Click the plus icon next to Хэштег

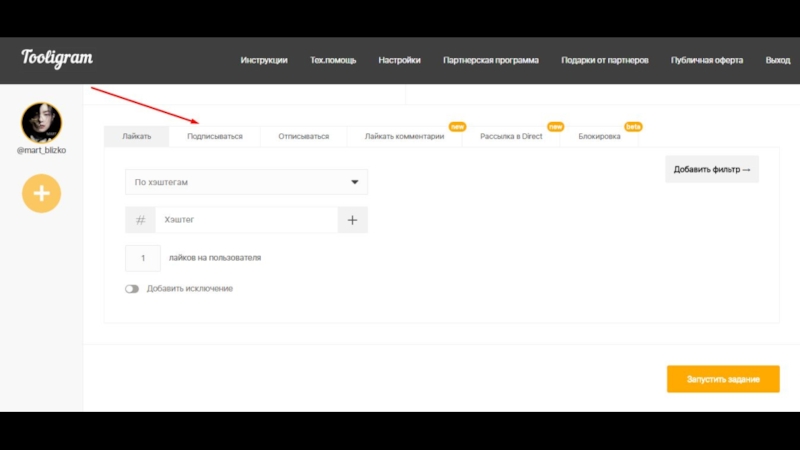353,220
